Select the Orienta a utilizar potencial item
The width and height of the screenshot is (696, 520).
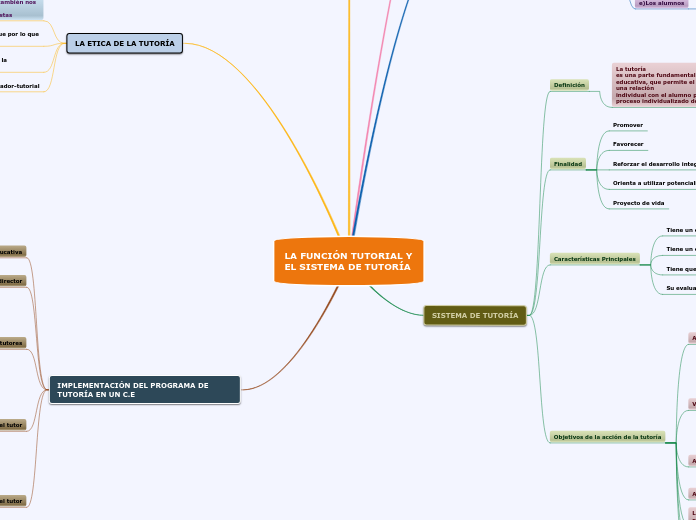click(x=653, y=183)
